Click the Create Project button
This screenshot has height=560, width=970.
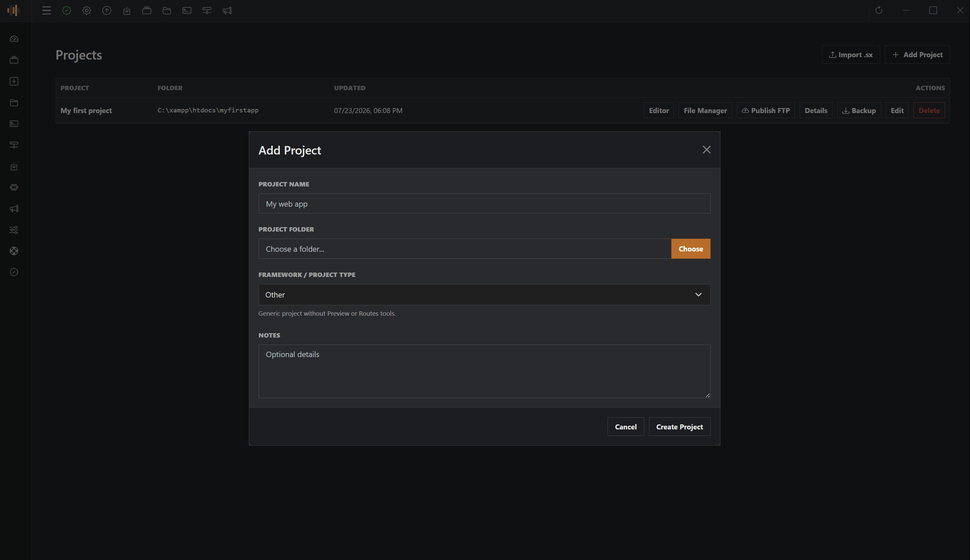679,426
